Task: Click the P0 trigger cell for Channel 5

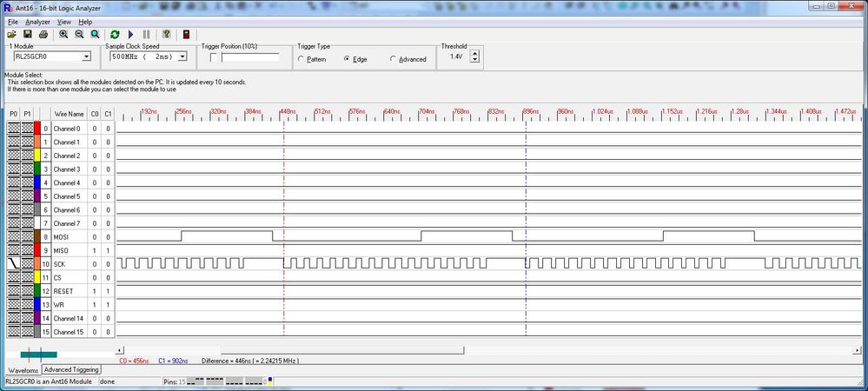Action: 14,196
